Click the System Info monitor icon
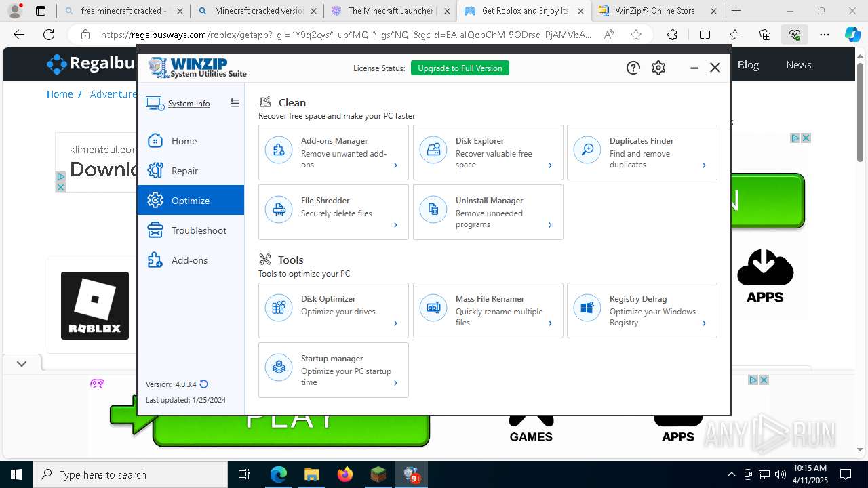The width and height of the screenshot is (868, 488). (155, 104)
